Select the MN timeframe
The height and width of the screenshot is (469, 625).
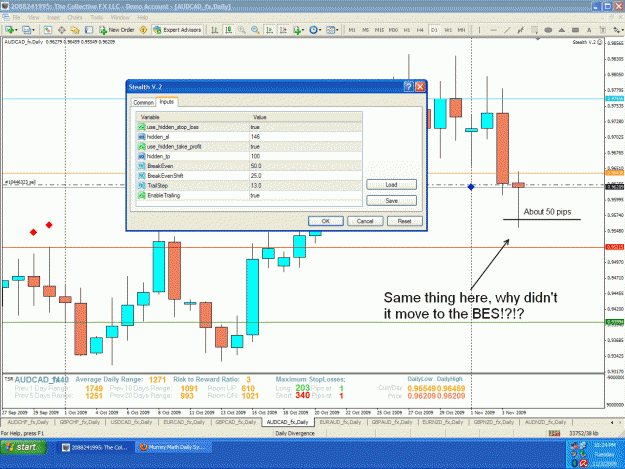462,30
